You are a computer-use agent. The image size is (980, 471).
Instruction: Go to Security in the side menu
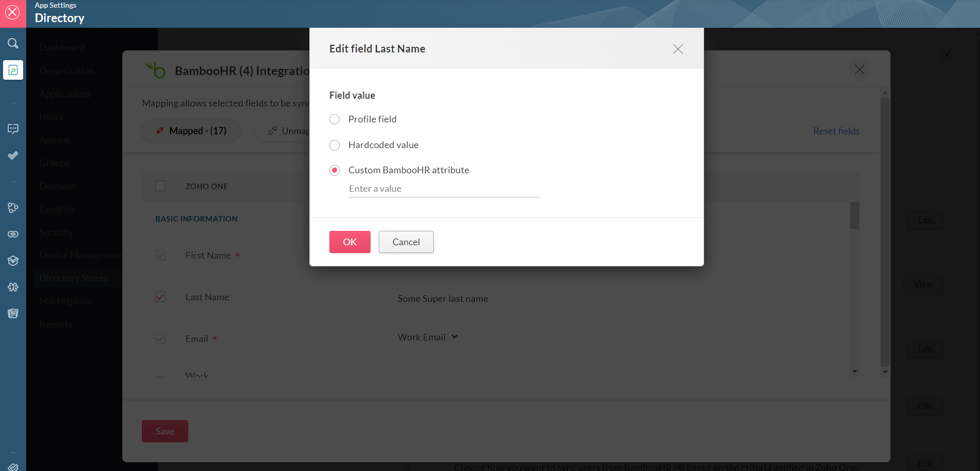[x=56, y=232]
